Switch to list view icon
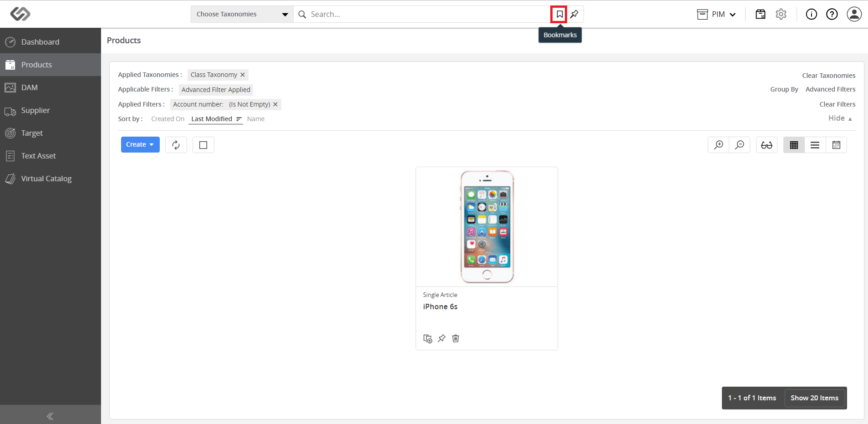Screen dimensions: 868x424 pos(815,145)
